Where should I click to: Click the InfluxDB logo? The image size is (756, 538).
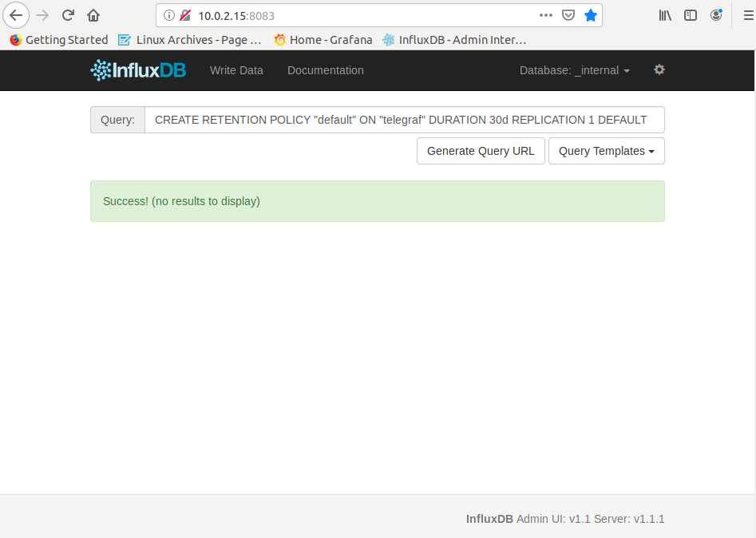tap(138, 70)
